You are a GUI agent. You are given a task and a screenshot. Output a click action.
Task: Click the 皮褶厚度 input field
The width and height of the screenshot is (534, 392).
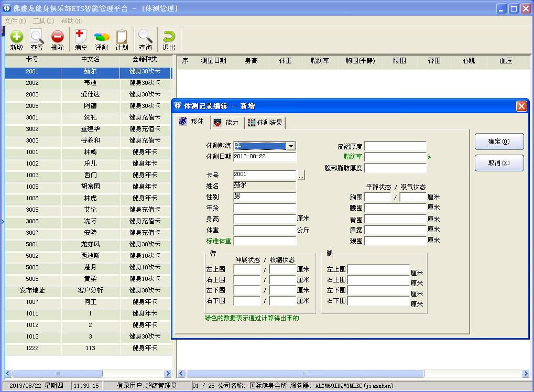(x=396, y=146)
